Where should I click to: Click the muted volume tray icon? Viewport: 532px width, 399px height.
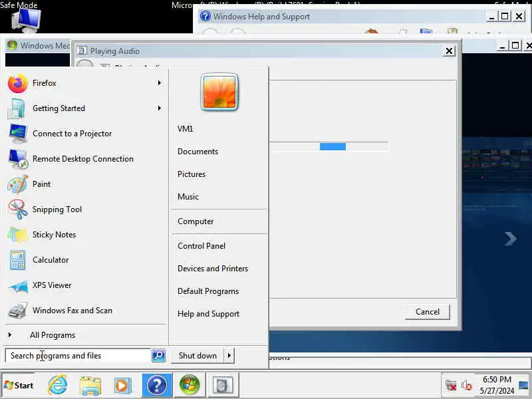click(467, 385)
